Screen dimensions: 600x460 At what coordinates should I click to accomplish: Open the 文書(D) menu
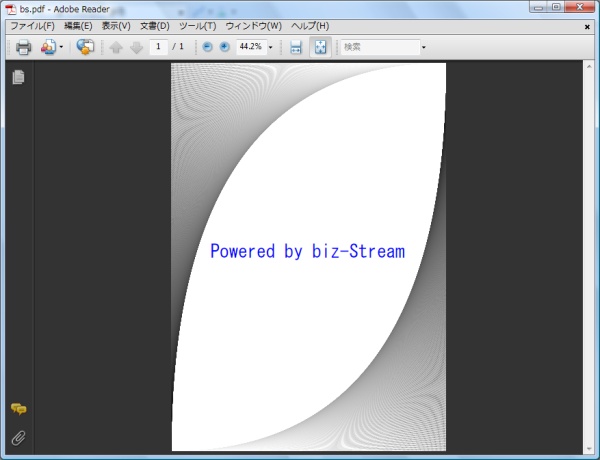155,26
